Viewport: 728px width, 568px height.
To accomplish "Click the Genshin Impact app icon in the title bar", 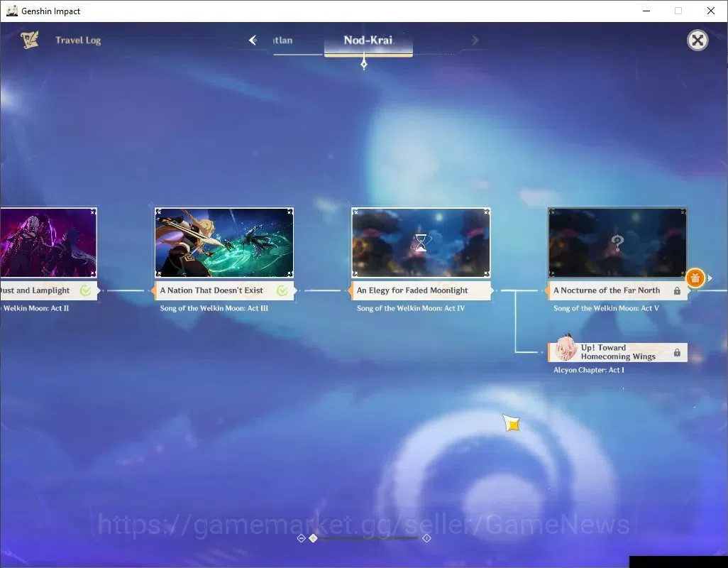I will coord(12,11).
